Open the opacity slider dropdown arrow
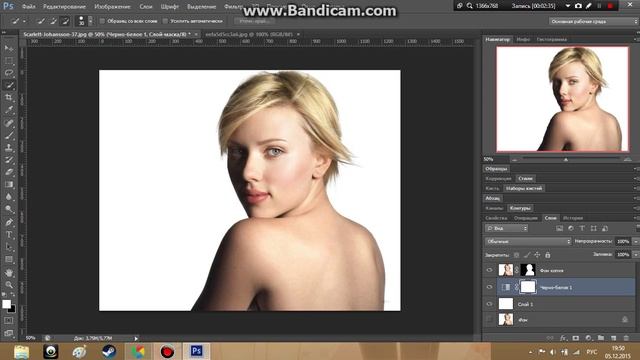The width and height of the screenshot is (640, 360). (636, 241)
